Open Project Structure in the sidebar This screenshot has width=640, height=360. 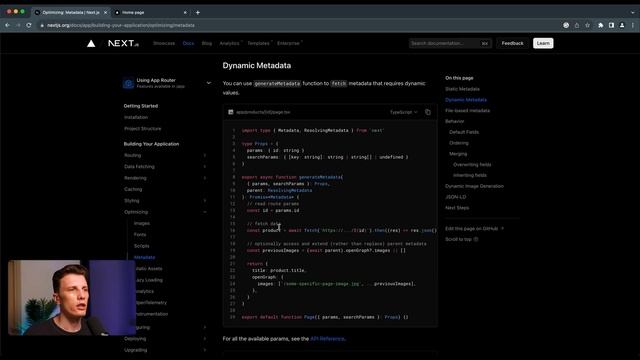(x=142, y=129)
